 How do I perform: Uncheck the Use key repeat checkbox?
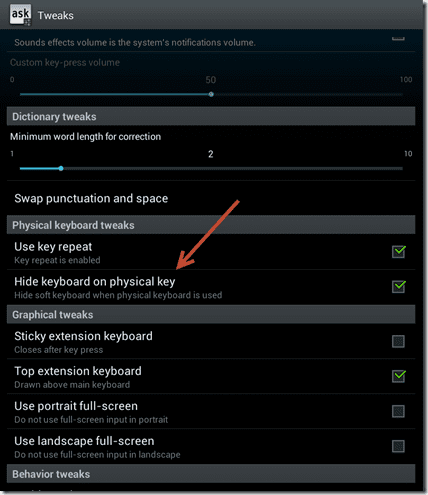click(398, 251)
